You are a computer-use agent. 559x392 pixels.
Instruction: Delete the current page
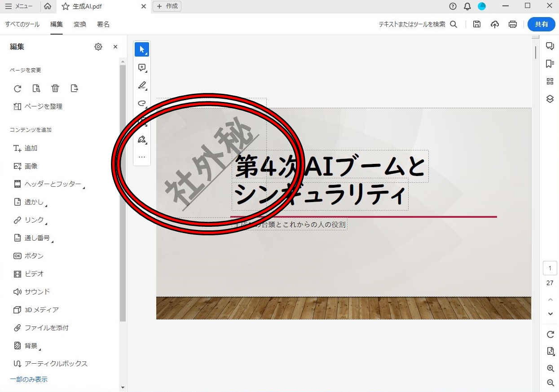pyautogui.click(x=55, y=88)
